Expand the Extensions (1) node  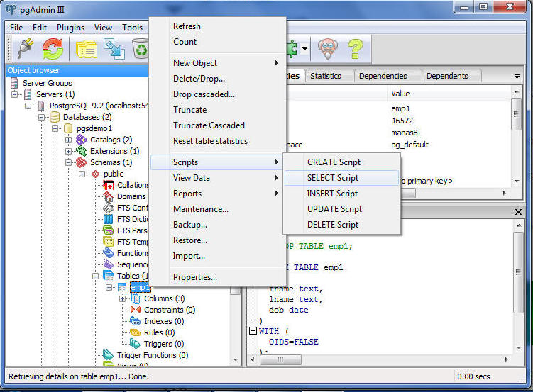pos(68,151)
